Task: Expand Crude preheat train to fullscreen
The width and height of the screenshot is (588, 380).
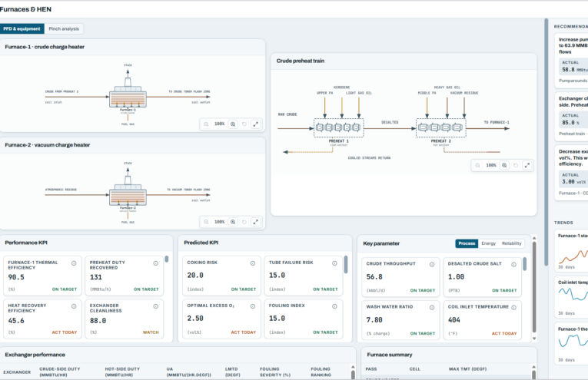Action: click(x=527, y=165)
